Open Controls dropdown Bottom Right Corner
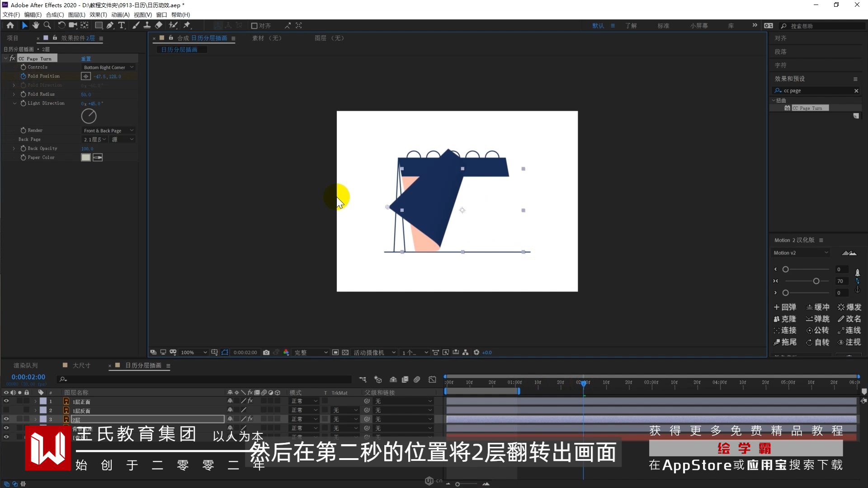 click(x=108, y=67)
